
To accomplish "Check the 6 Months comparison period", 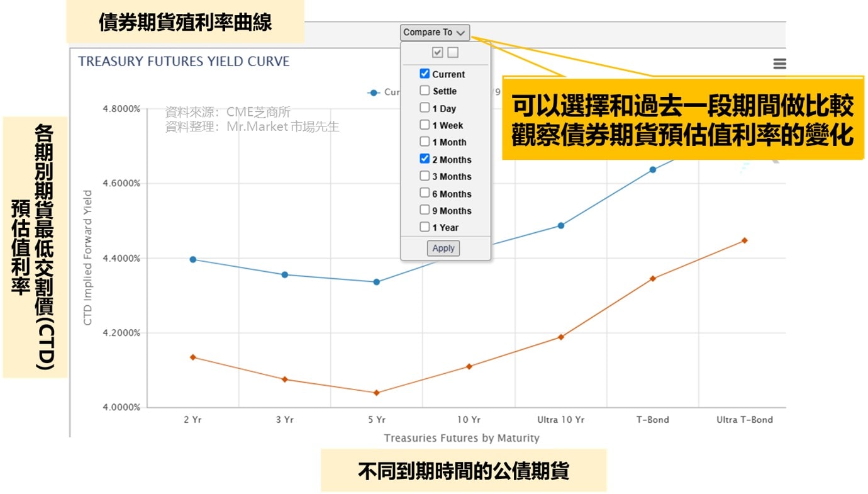I will pyautogui.click(x=425, y=193).
